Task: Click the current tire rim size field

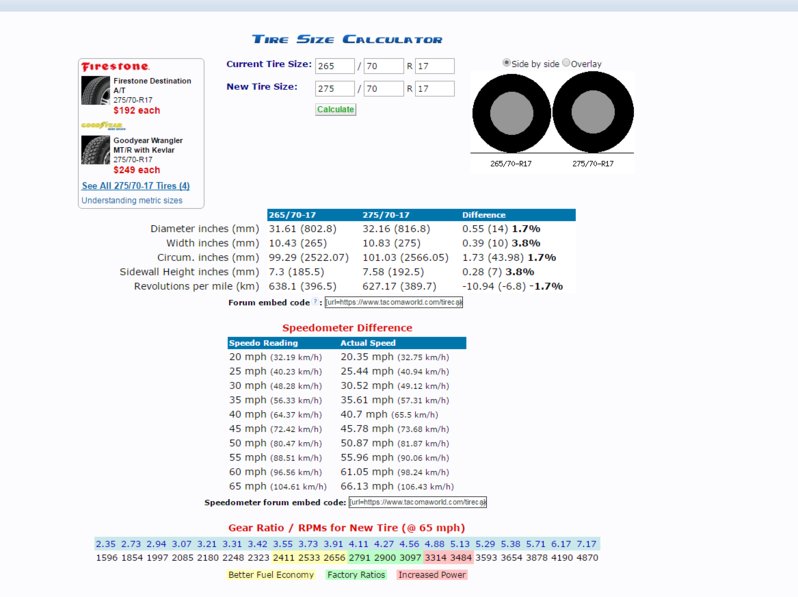Action: pos(435,66)
